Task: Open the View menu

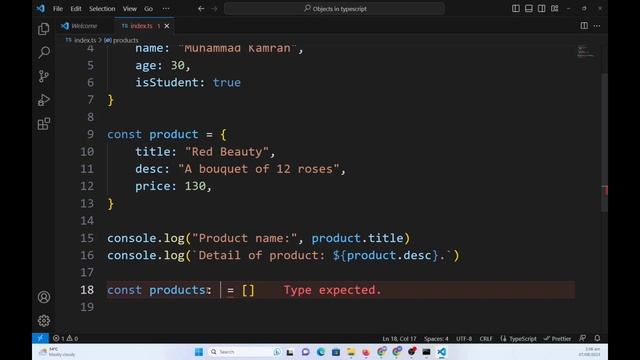Action: click(129, 9)
